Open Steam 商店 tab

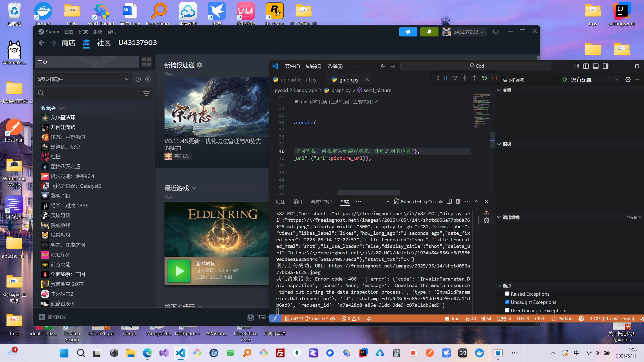coord(68,43)
